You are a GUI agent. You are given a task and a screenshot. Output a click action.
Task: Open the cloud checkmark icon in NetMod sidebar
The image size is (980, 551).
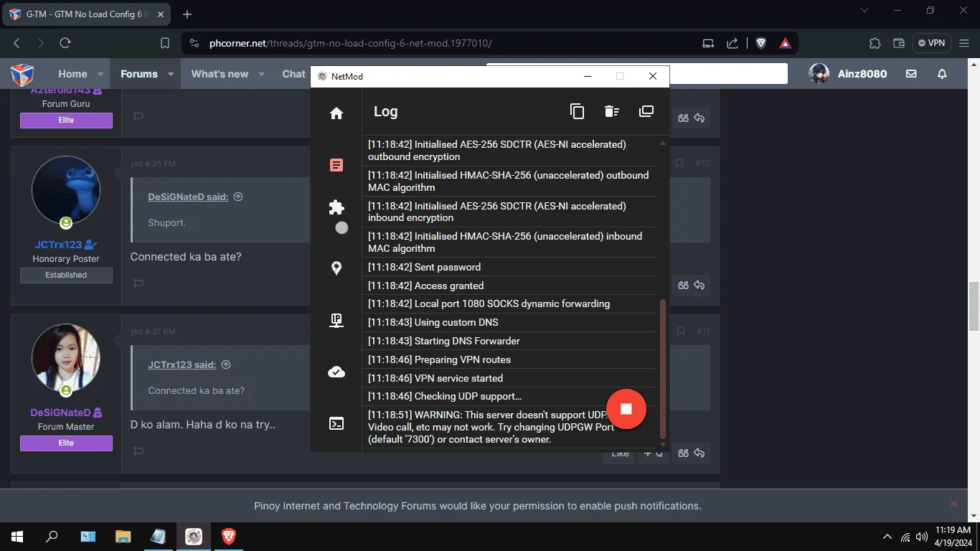click(x=336, y=372)
